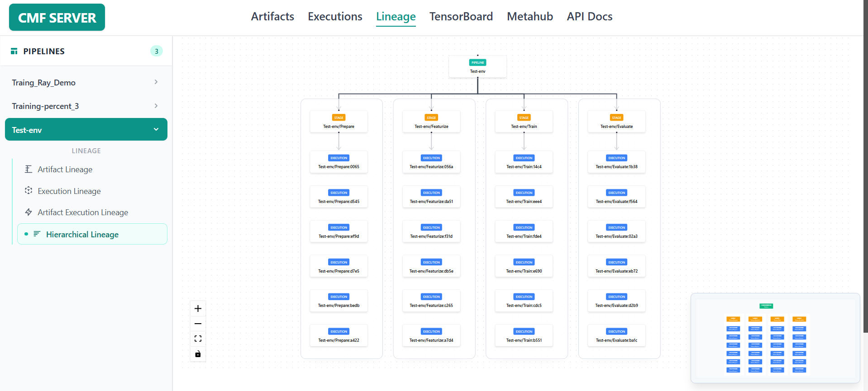This screenshot has height=391, width=868.
Task: Select execution node Test-env/Prepare:0065
Action: (x=339, y=162)
